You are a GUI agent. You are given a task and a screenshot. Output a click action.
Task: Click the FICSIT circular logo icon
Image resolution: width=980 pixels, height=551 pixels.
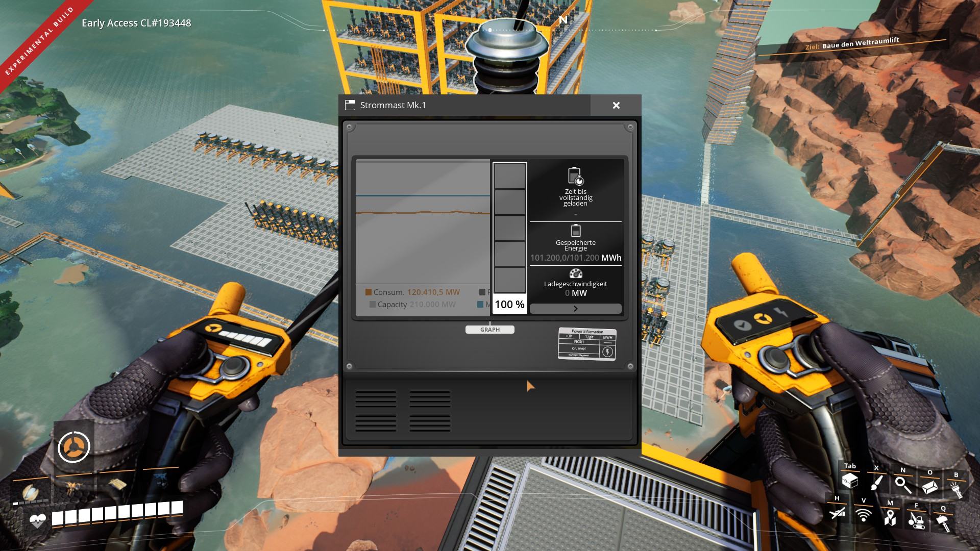[74, 447]
